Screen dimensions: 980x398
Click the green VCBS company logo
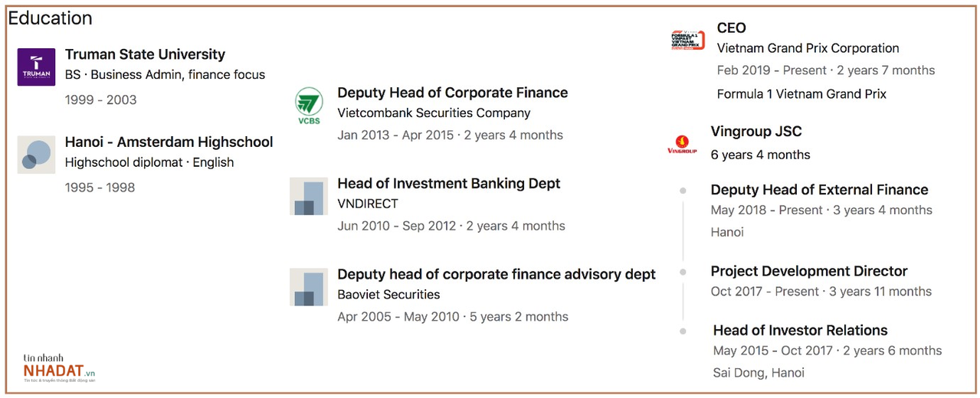[x=309, y=106]
